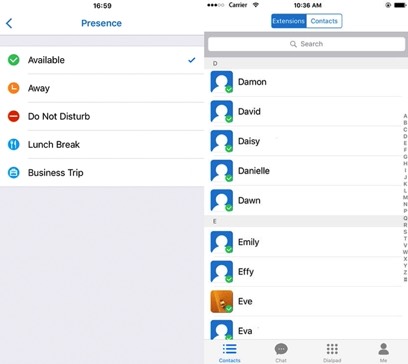
Task: Switch to Contacts segment at top
Action: point(324,21)
